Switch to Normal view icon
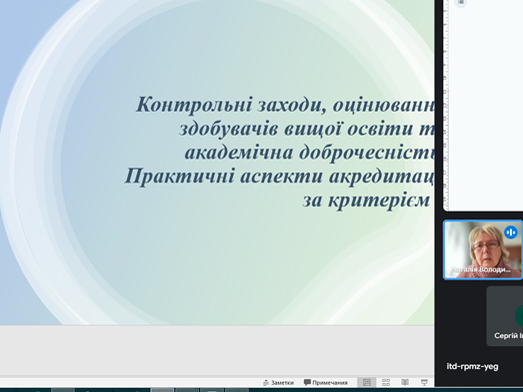 367,382
